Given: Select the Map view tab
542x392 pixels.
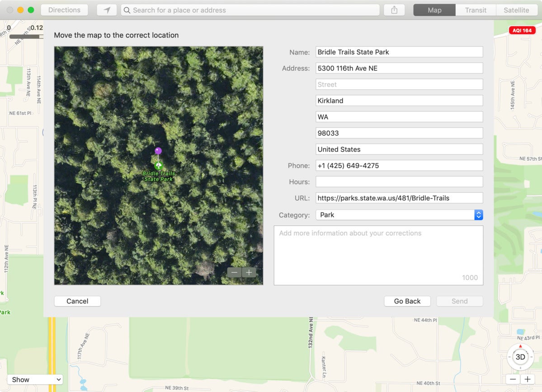Looking at the screenshot, I should (434, 10).
